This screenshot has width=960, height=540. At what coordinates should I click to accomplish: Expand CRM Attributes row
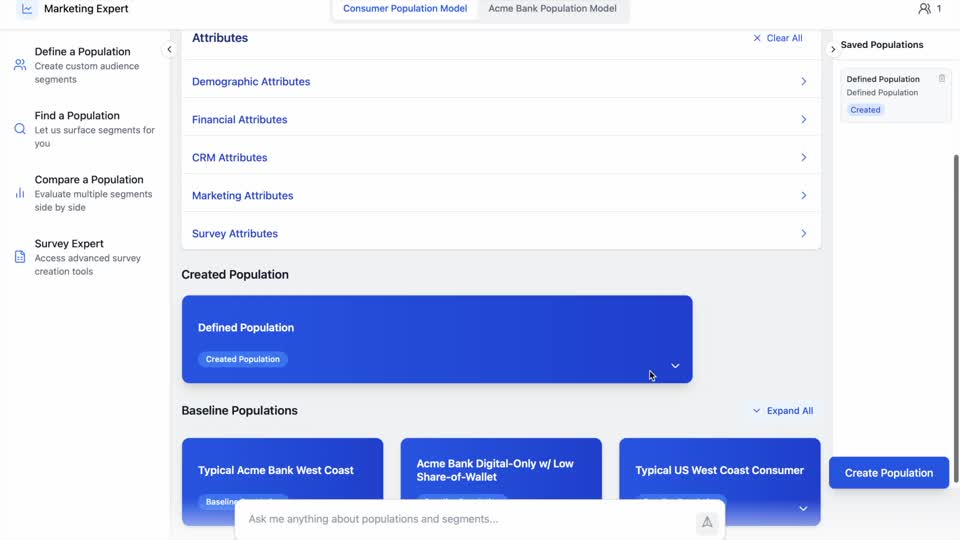point(501,157)
